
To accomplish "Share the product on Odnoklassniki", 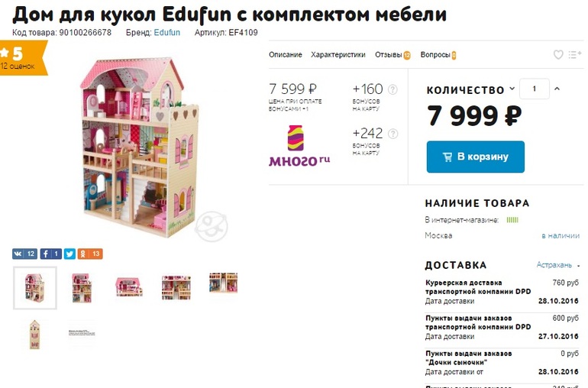I will tap(90, 254).
